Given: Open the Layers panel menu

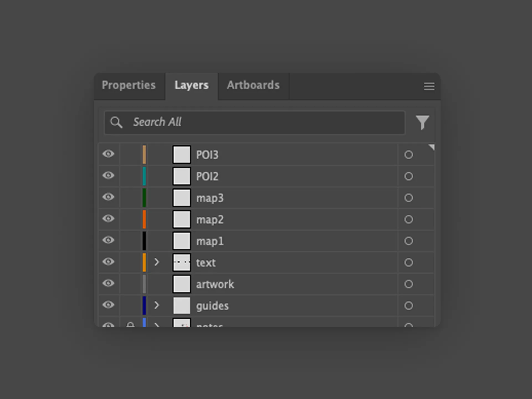Looking at the screenshot, I should click(x=429, y=86).
